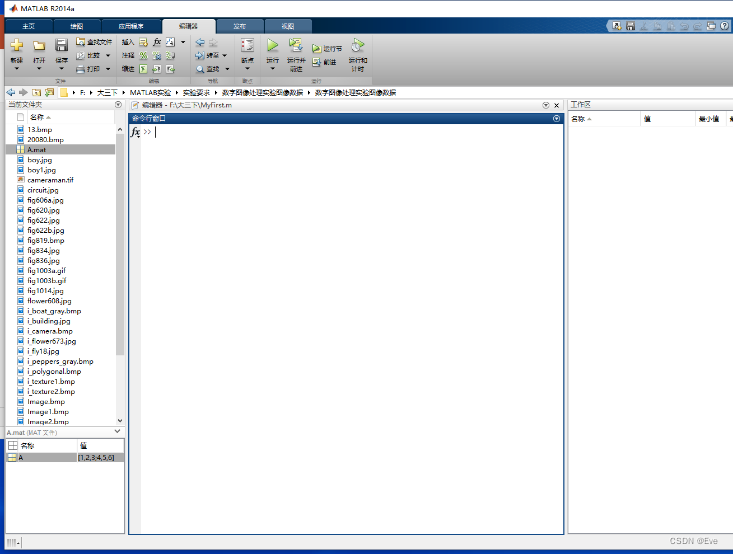Collapse the A.mat details panel chevron

click(118, 432)
